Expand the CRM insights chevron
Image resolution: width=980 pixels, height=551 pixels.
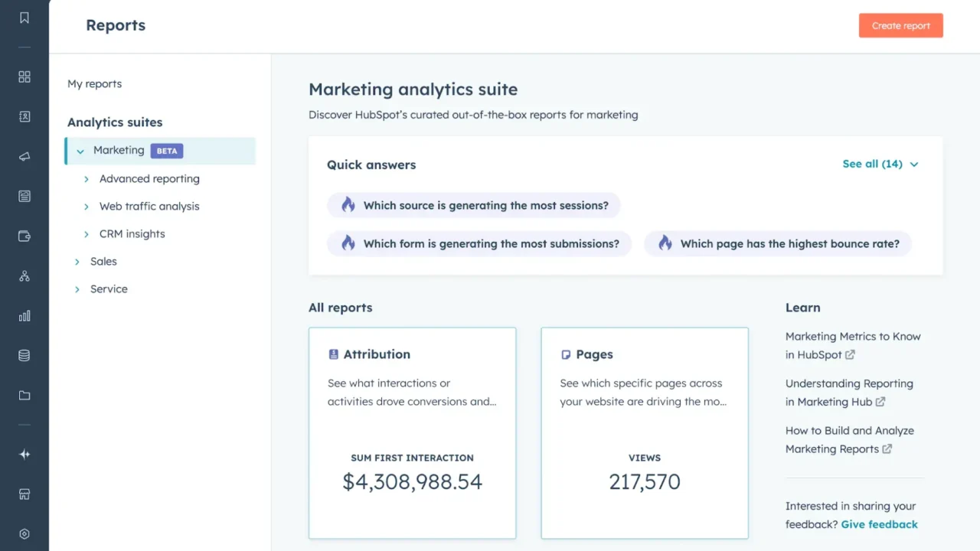click(87, 234)
